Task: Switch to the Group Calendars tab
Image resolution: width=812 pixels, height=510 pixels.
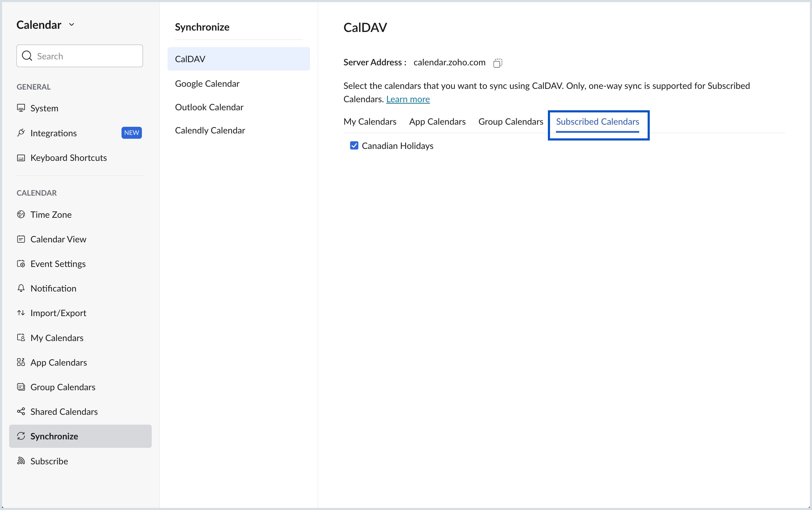Action: (x=511, y=122)
